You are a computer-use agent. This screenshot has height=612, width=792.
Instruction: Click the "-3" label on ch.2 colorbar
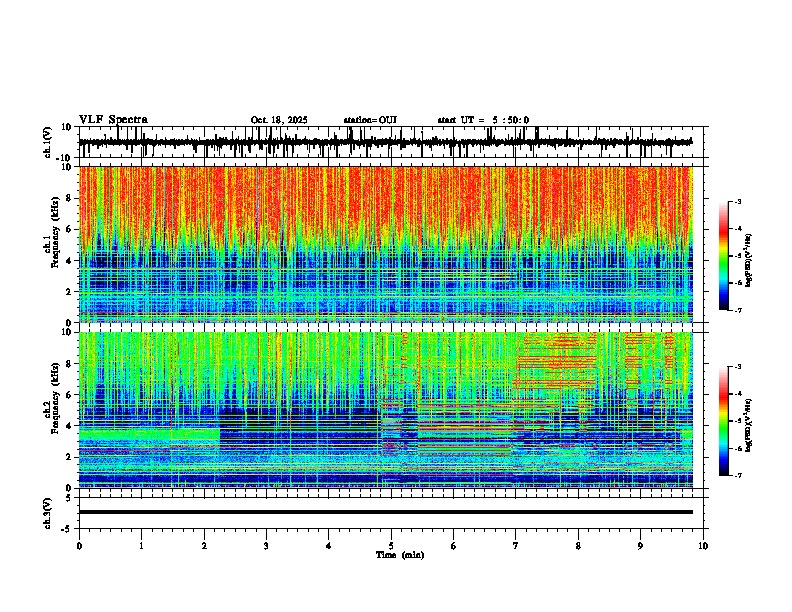(736, 367)
